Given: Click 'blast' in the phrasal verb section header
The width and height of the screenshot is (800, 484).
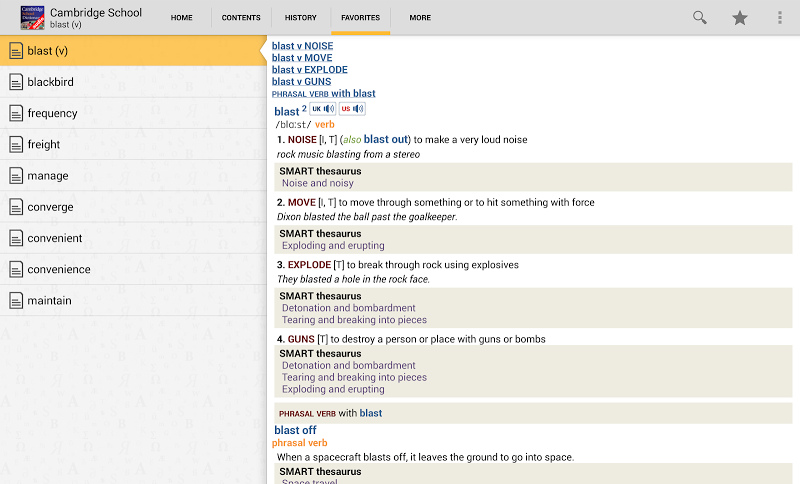Looking at the screenshot, I should (370, 413).
